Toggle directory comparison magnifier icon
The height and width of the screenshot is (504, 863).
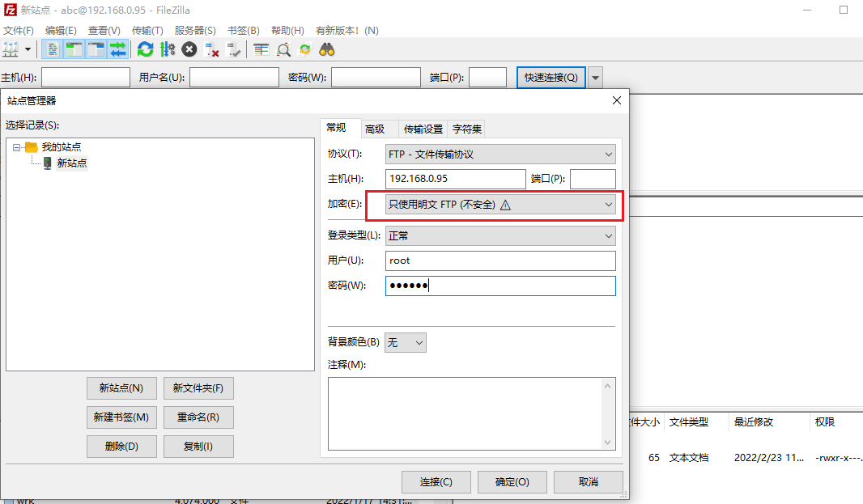[283, 49]
